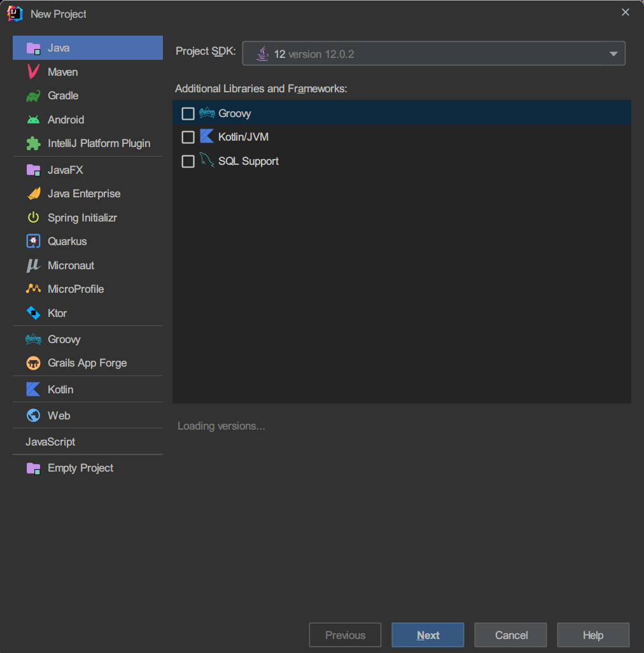Image resolution: width=644 pixels, height=653 pixels.
Task: Select the MicroProfile label text
Action: [x=76, y=289]
